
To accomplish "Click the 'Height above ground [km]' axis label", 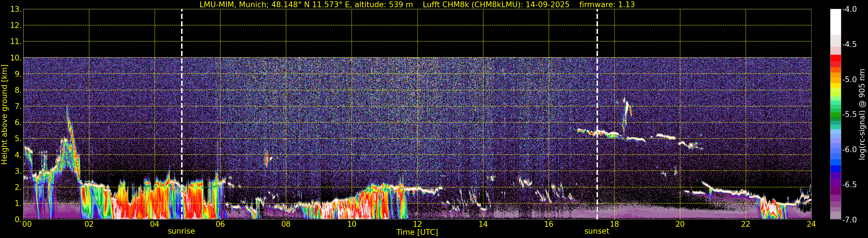I will 4,115.
